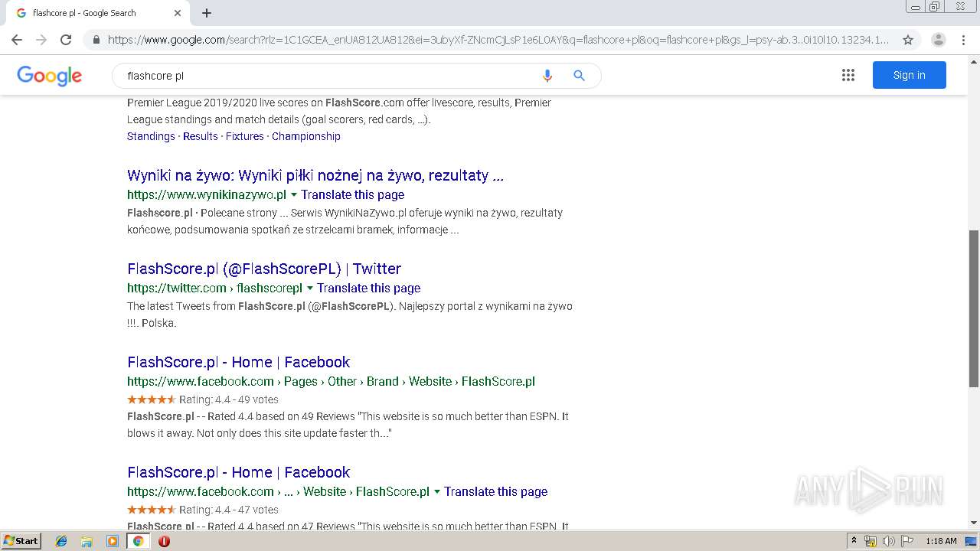Click the browser address bar
Viewport: 980px width, 551px height.
click(x=498, y=40)
